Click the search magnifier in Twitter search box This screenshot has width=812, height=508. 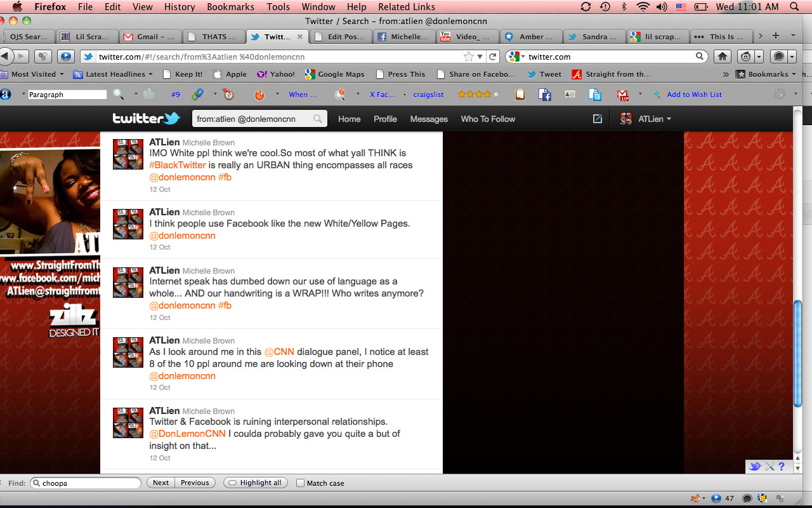[x=317, y=119]
